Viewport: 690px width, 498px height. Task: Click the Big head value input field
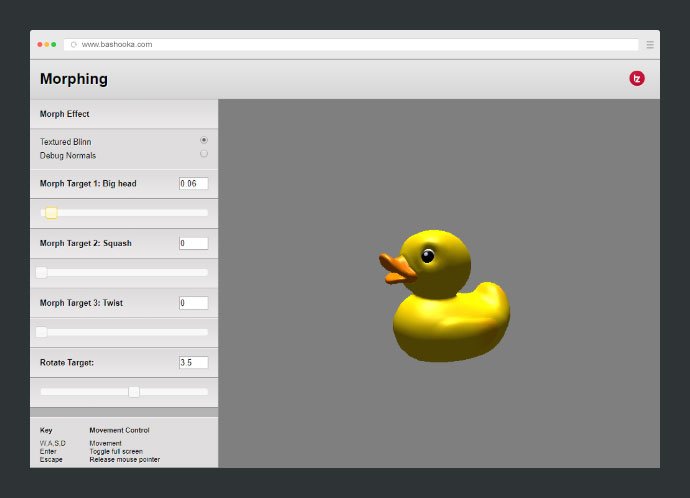point(193,184)
